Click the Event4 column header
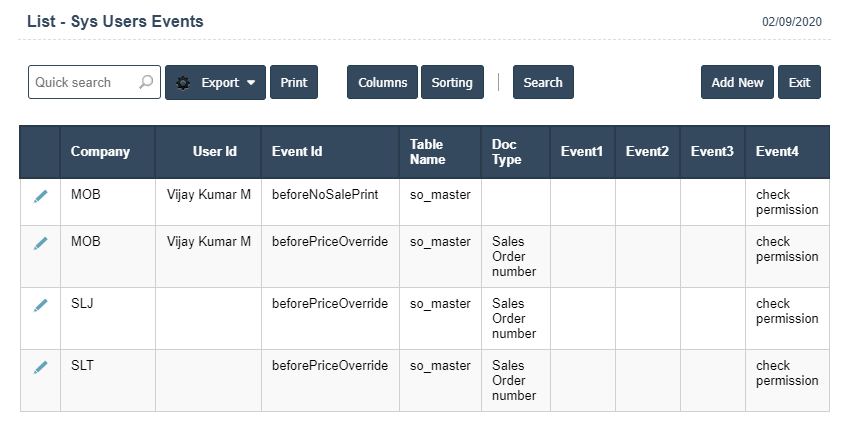This screenshot has width=847, height=425. [x=777, y=152]
